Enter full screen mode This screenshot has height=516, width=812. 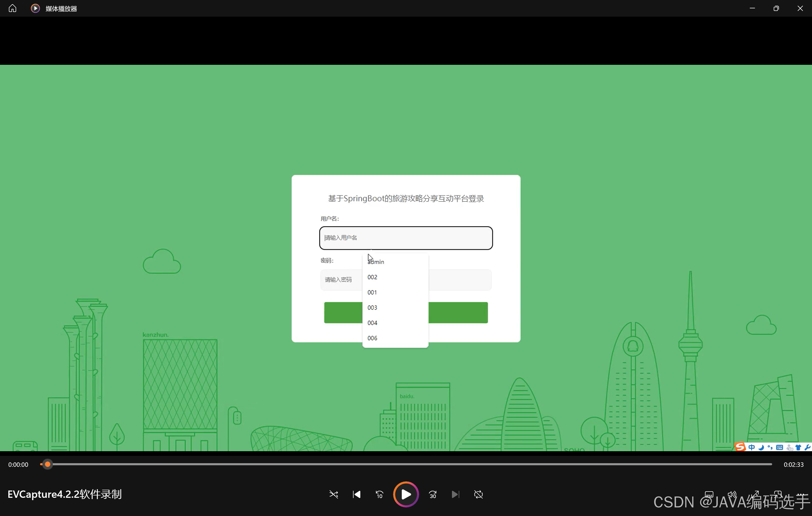[755, 494]
